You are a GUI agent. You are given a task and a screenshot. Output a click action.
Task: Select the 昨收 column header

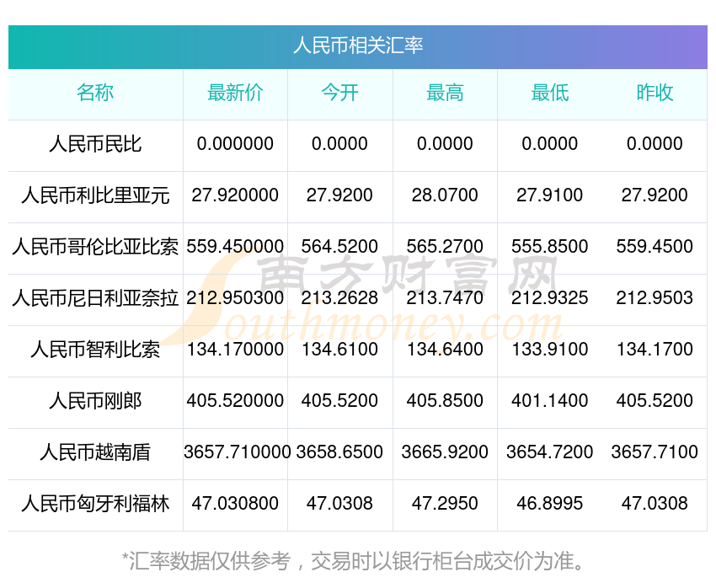pyautogui.click(x=655, y=93)
